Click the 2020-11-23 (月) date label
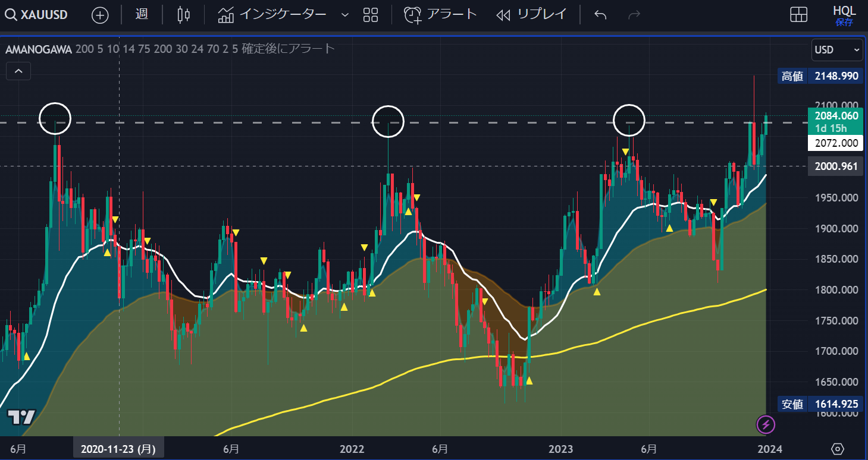 118,449
